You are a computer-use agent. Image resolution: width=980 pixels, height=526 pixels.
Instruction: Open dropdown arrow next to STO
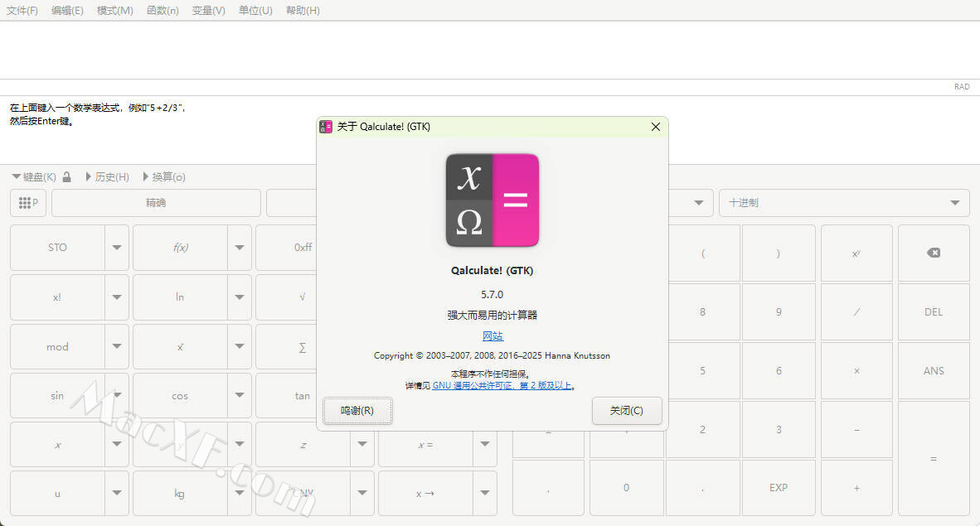point(117,248)
